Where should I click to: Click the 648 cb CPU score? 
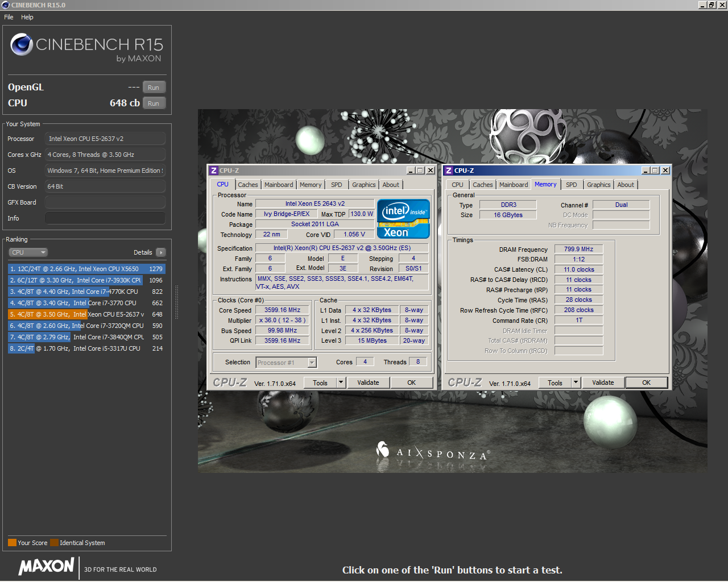pos(125,103)
